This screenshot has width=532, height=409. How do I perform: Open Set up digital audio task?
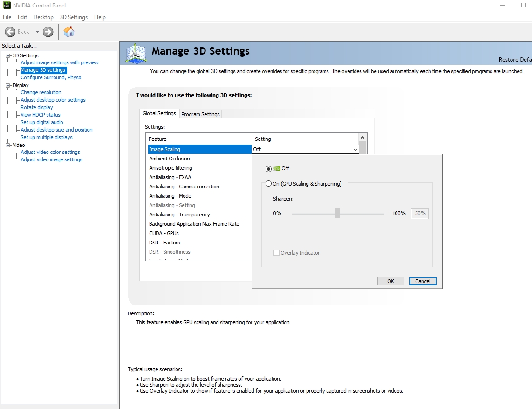point(42,122)
